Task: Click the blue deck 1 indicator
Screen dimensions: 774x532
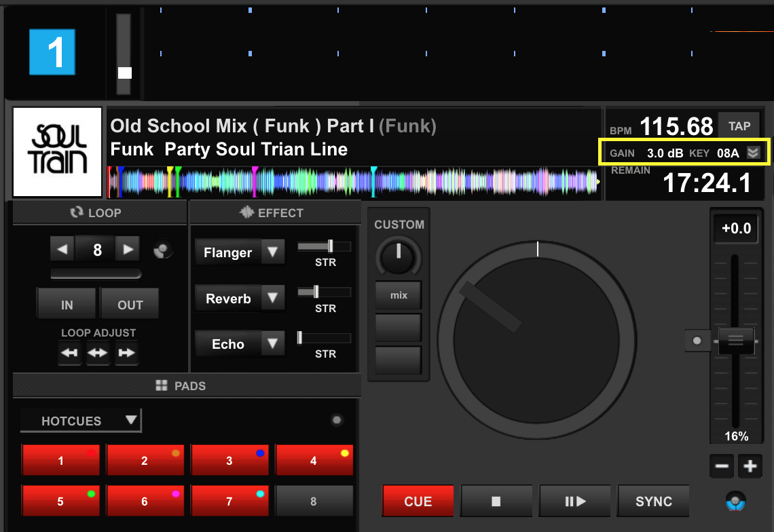Action: (x=52, y=52)
